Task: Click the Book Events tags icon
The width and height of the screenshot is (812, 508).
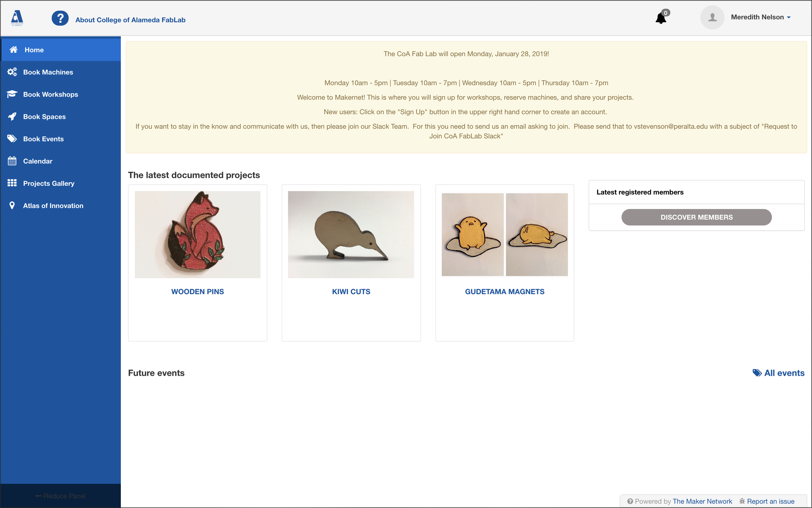Action: [12, 139]
